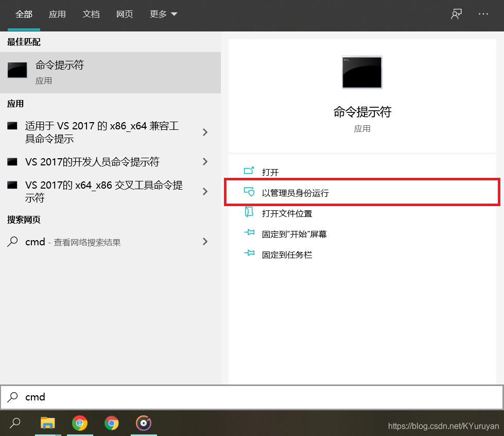Switch to the 应用 tab
Viewport: 504px width, 436px height.
click(x=57, y=14)
